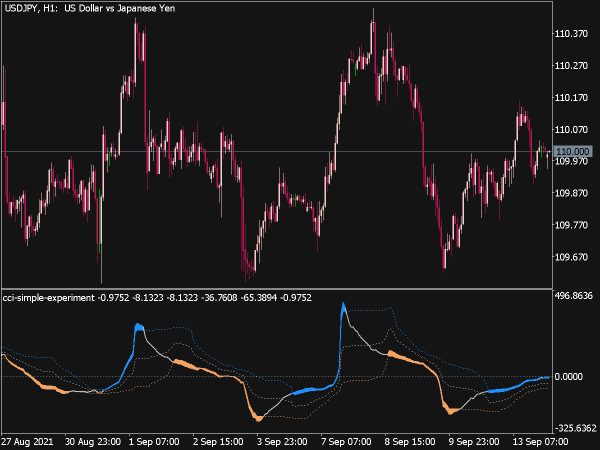Select the 109.670 price axis label
The image size is (600, 450).
(571, 257)
